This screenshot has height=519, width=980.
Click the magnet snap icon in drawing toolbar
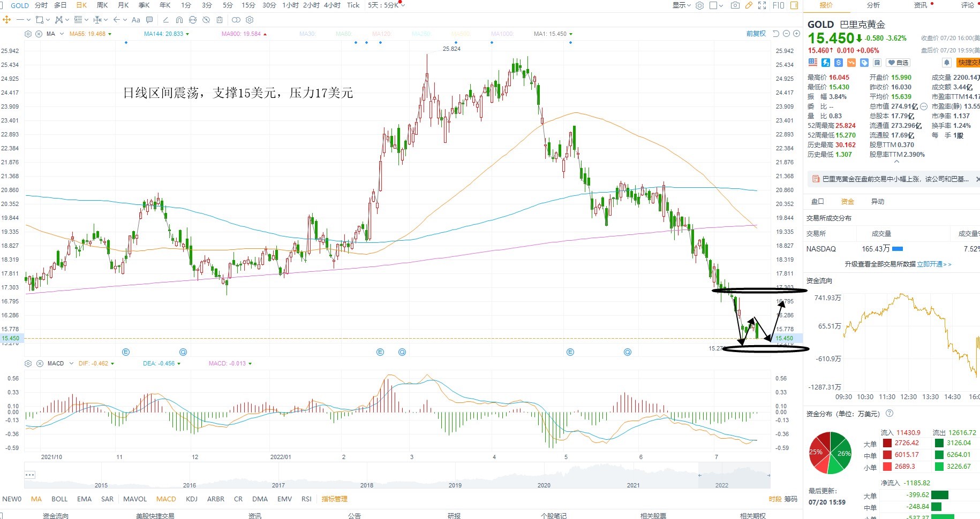pyautogui.click(x=179, y=20)
